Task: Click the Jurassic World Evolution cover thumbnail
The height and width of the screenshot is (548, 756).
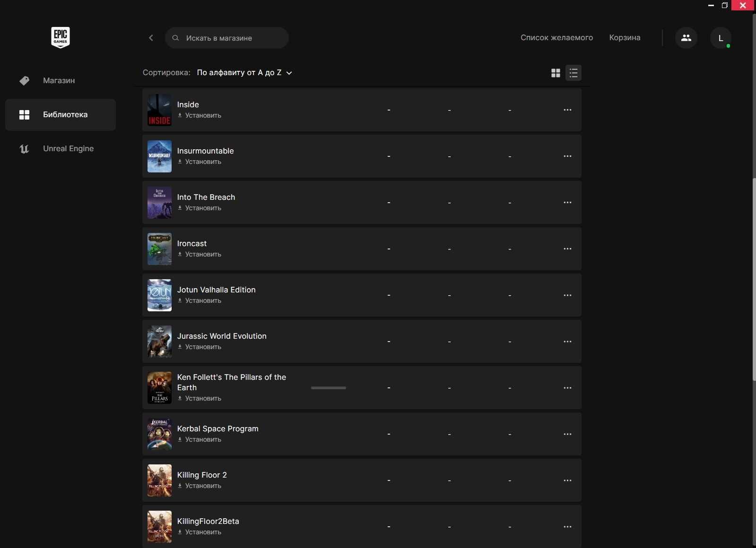Action: (x=159, y=342)
